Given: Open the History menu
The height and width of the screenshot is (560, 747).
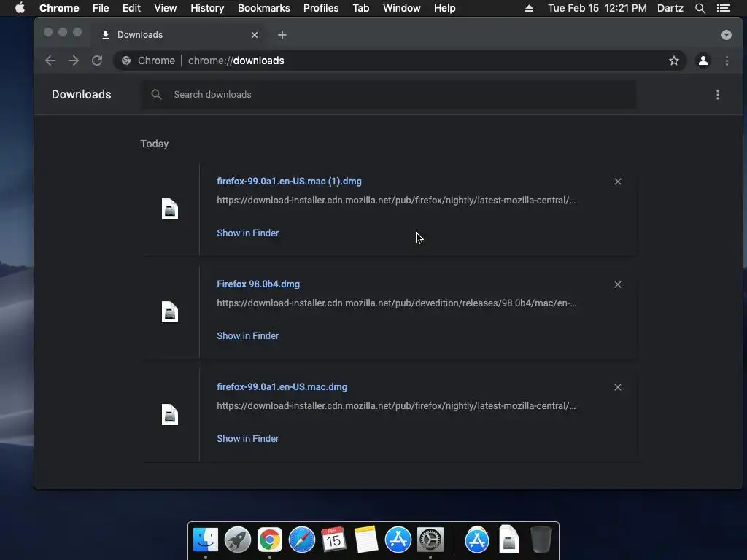Looking at the screenshot, I should pyautogui.click(x=207, y=8).
